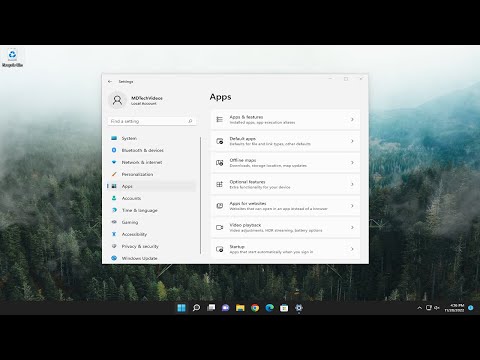Open the Offline maps page
The height and width of the screenshot is (360, 480).
pyautogui.click(x=285, y=163)
